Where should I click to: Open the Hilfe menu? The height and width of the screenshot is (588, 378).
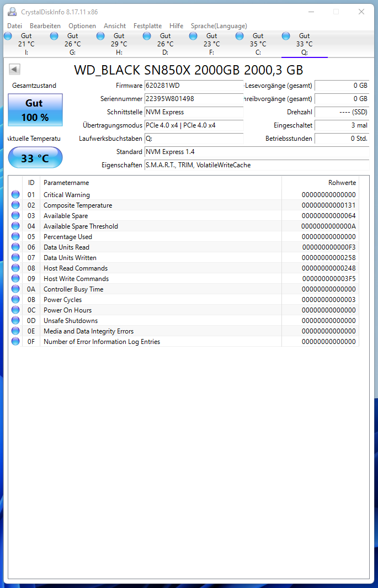(176, 26)
